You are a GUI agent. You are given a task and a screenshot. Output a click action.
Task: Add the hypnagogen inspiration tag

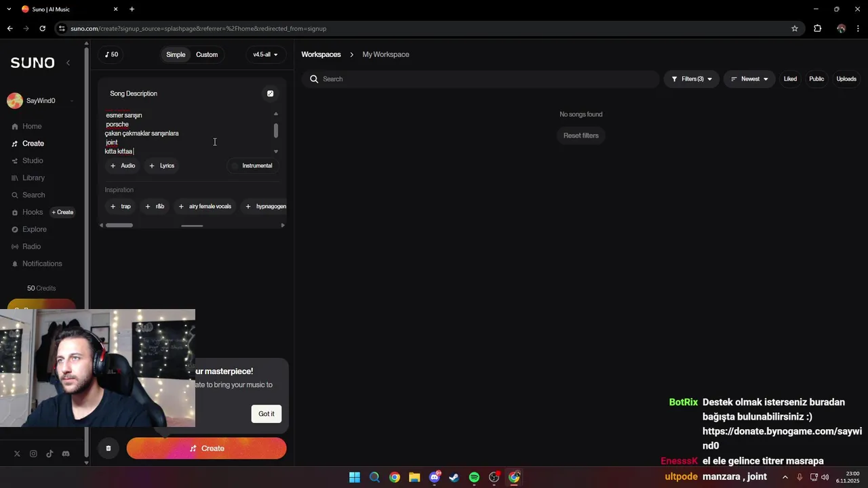(x=265, y=206)
